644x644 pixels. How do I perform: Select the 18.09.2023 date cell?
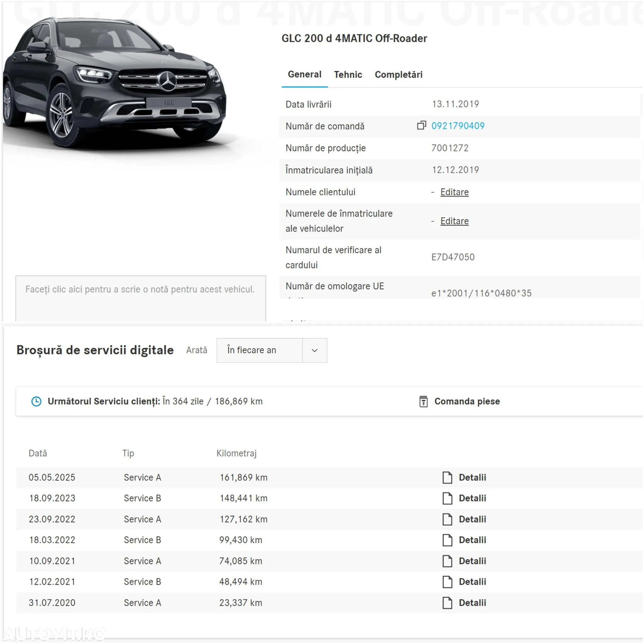click(52, 498)
